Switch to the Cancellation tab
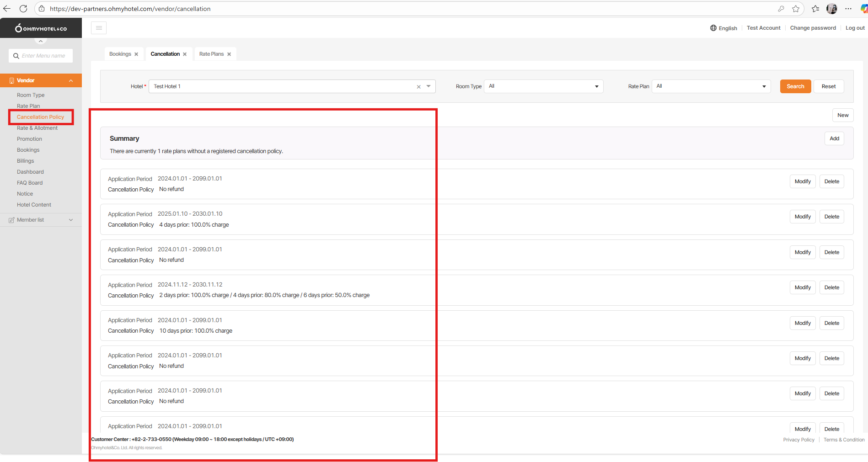This screenshot has height=462, width=868. [165, 54]
